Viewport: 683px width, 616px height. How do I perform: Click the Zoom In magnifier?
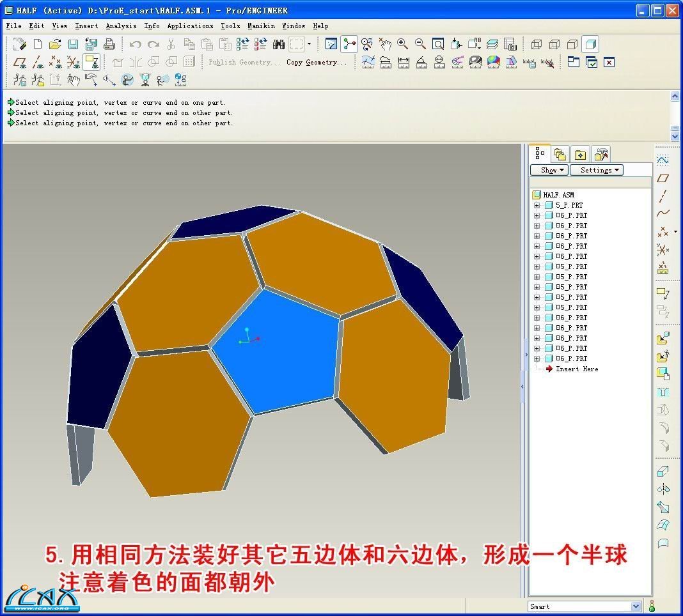[x=402, y=44]
